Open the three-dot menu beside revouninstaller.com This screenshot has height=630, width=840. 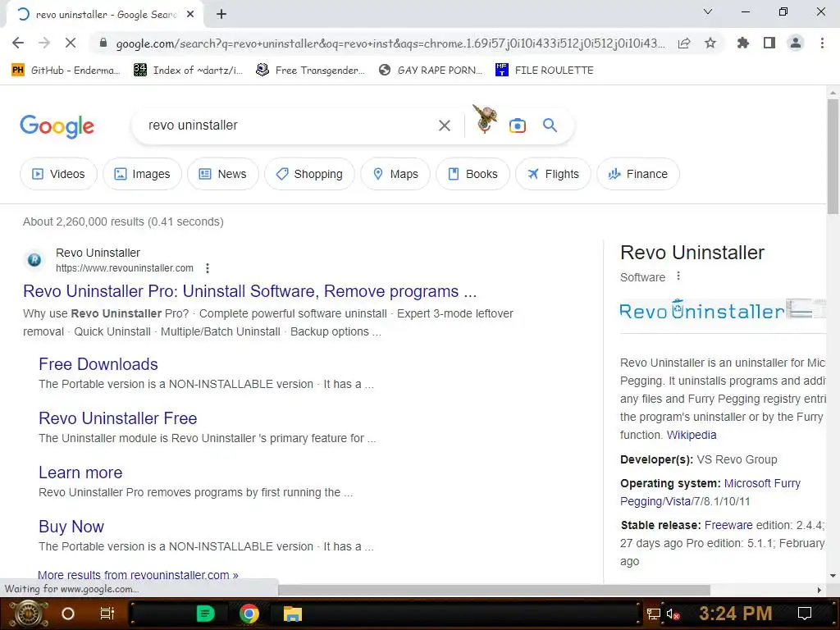[208, 268]
